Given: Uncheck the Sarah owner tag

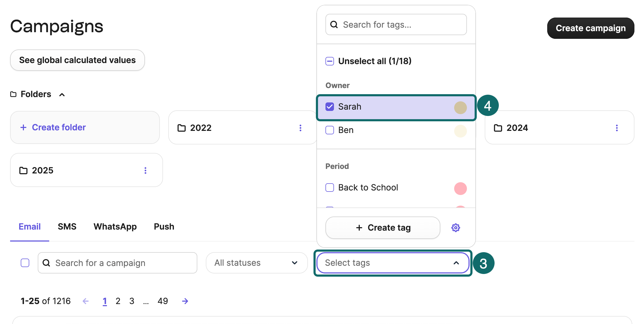Looking at the screenshot, I should click(329, 106).
